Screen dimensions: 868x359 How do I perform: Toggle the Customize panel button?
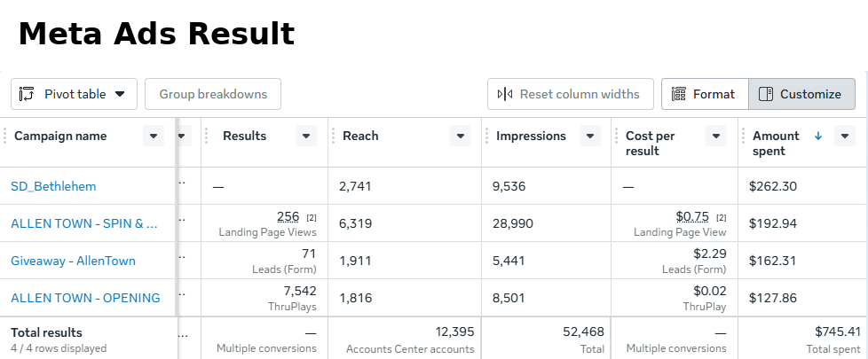pyautogui.click(x=801, y=94)
